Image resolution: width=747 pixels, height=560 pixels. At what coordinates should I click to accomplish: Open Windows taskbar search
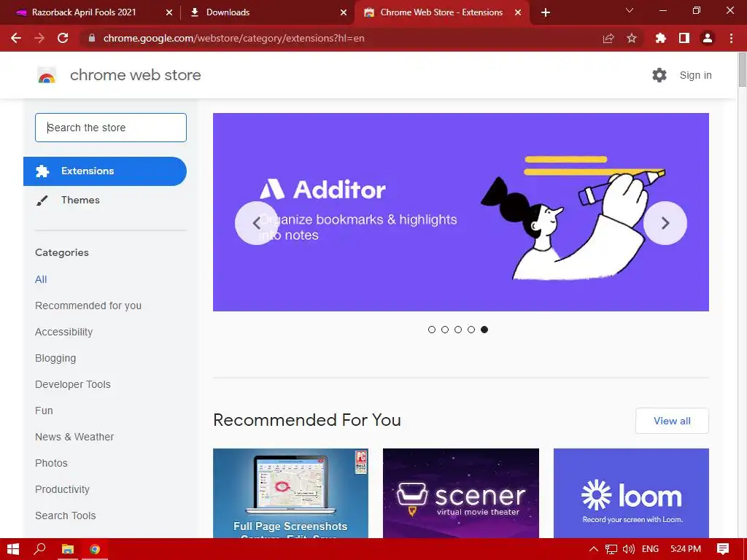click(x=40, y=549)
